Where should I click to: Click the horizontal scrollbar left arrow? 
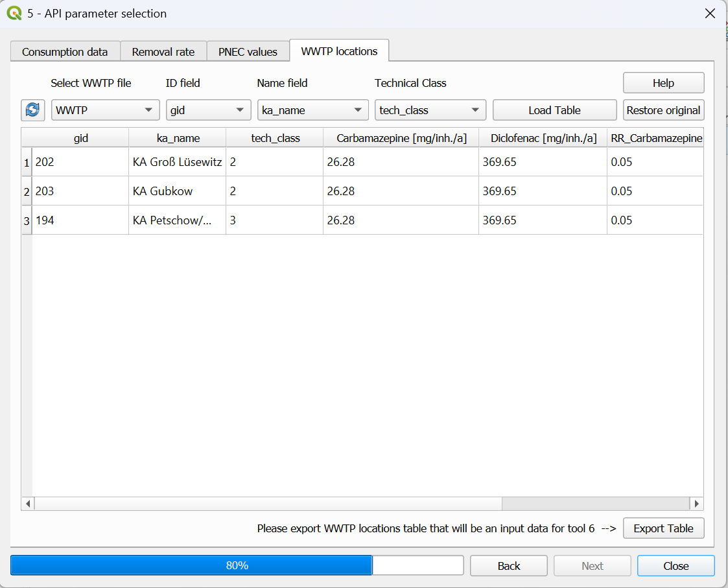coord(28,504)
